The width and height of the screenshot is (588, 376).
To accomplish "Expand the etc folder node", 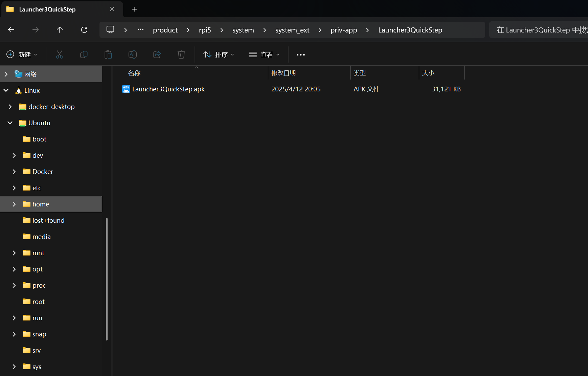I will coord(14,188).
